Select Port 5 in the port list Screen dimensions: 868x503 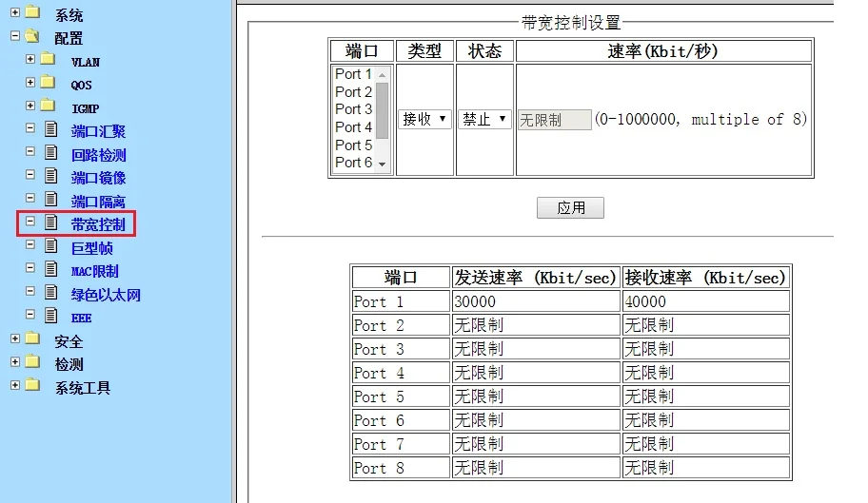pyautogui.click(x=353, y=145)
